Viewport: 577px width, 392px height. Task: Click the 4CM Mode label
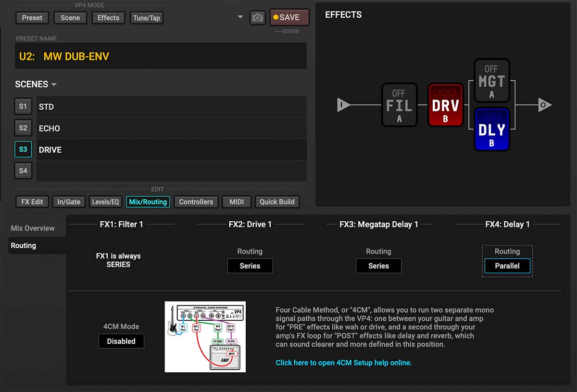(121, 327)
